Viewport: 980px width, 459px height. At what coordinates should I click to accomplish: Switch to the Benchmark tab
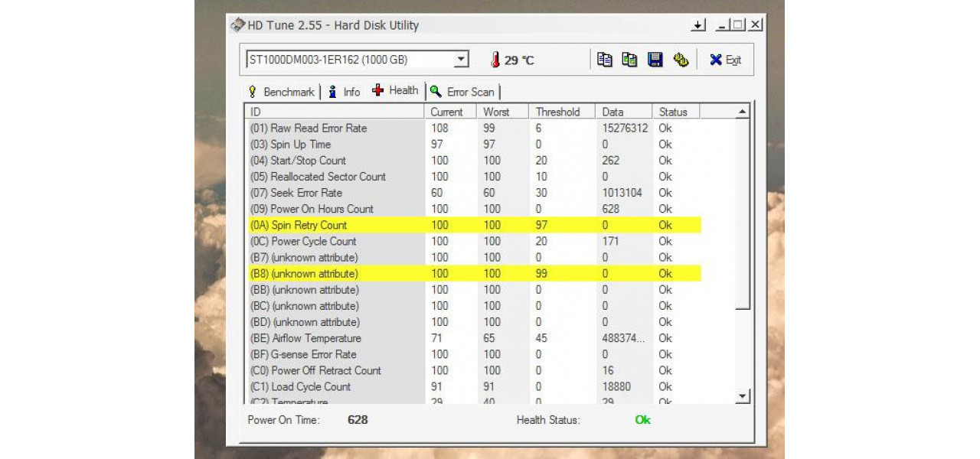[281, 92]
